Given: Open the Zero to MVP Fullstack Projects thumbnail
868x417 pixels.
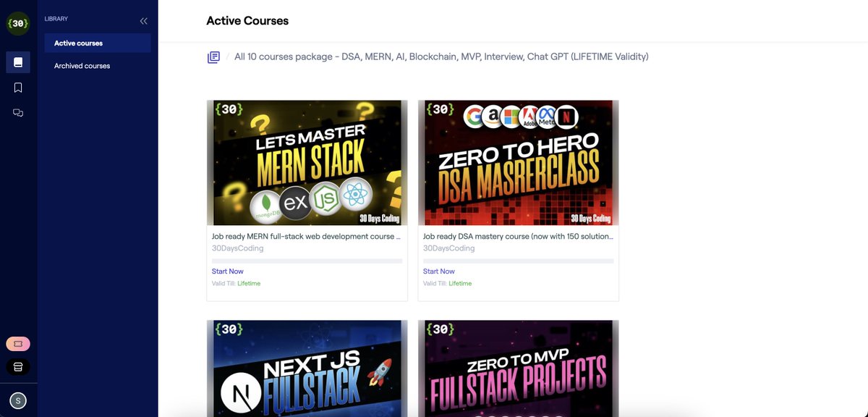Looking at the screenshot, I should click(x=518, y=368).
